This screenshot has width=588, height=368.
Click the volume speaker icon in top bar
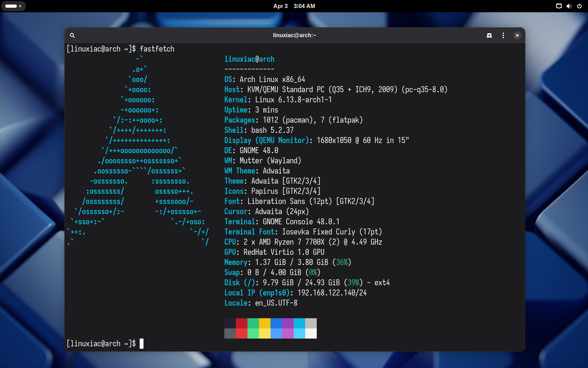[x=569, y=6]
